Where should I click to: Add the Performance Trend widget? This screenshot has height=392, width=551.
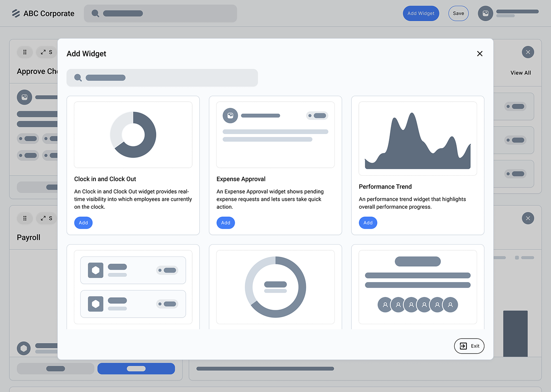pos(368,223)
